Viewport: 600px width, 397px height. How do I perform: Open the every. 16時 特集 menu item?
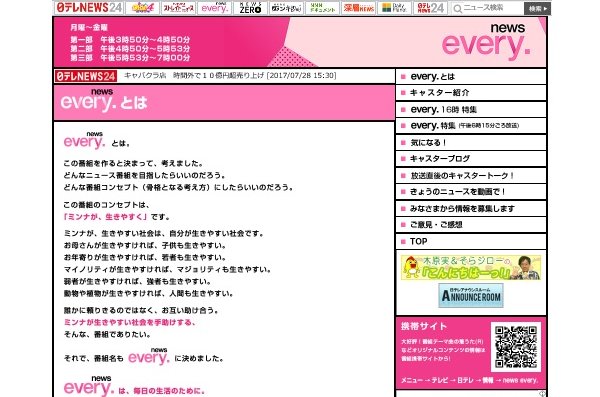pyautogui.click(x=471, y=109)
